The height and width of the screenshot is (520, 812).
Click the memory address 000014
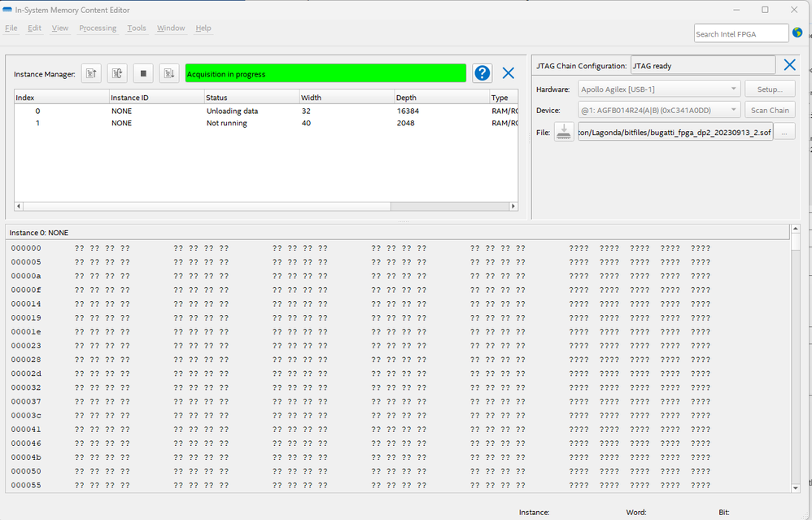click(x=26, y=304)
